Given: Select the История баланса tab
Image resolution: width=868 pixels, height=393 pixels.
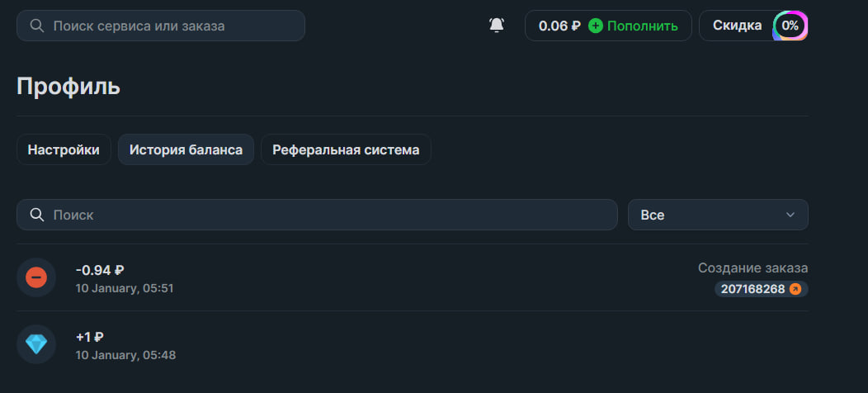Looking at the screenshot, I should (x=186, y=149).
